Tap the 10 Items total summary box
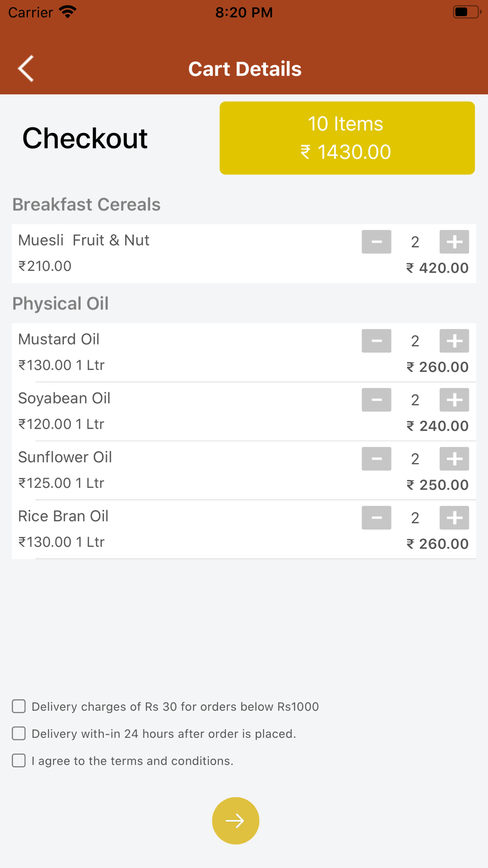Viewport: 488px width, 868px height. pyautogui.click(x=347, y=138)
